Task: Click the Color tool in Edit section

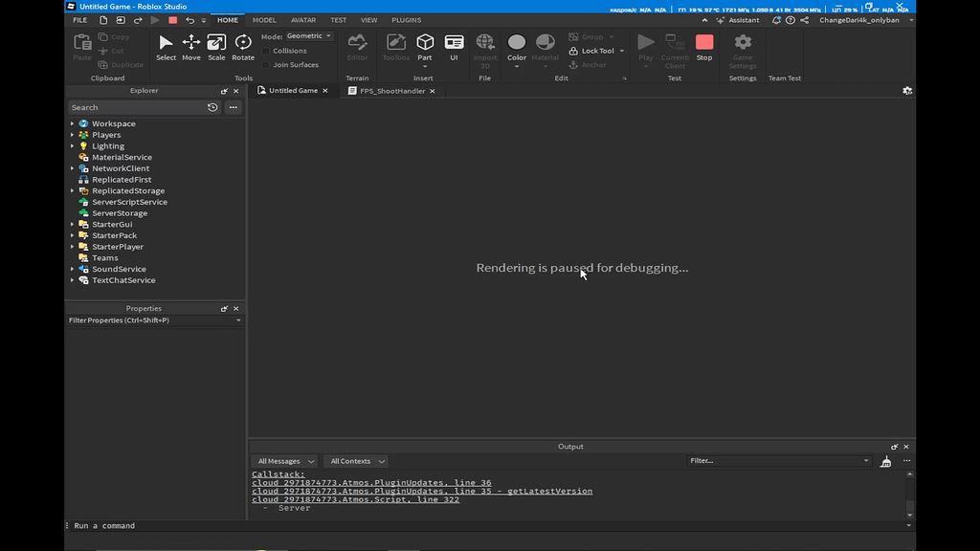Action: (x=516, y=48)
